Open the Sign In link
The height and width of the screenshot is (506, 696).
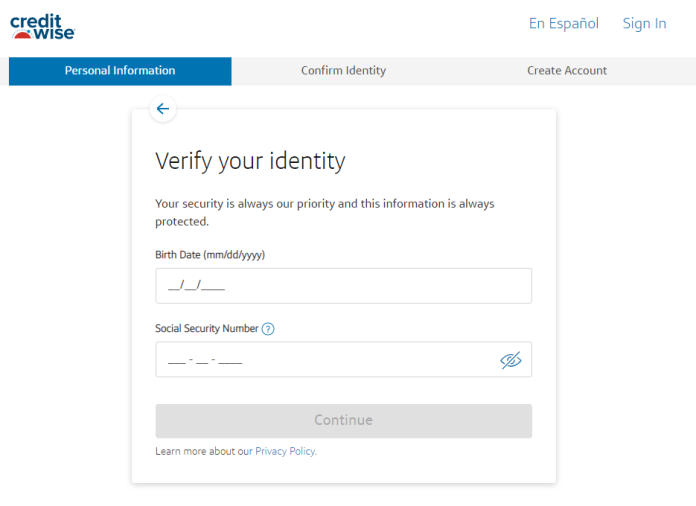(644, 23)
